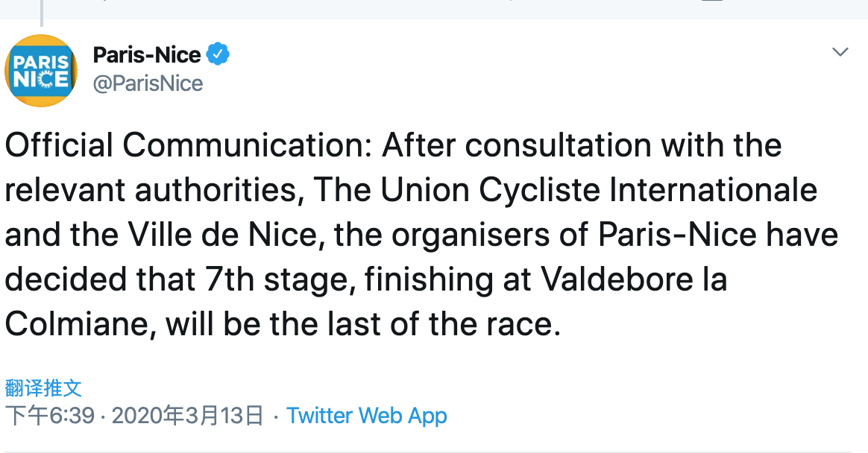868x453 pixels.
Task: Open the Paris-Nice display name link
Action: coord(147,54)
